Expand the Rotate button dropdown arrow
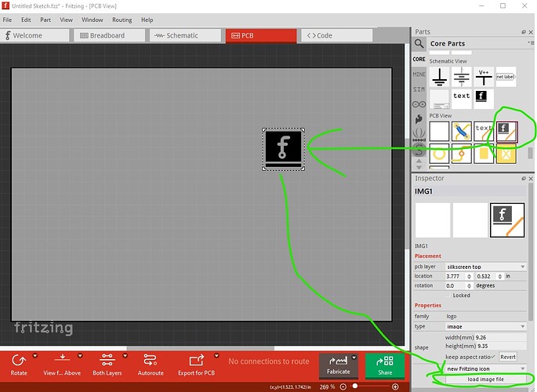This screenshot has height=392, width=537. (35, 356)
